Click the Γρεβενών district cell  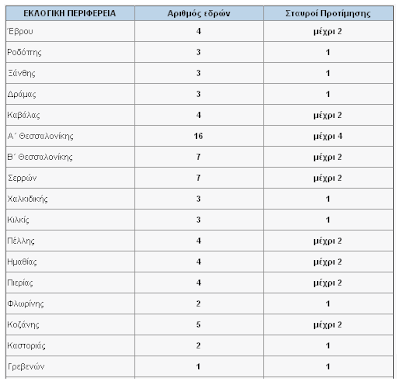70,367
